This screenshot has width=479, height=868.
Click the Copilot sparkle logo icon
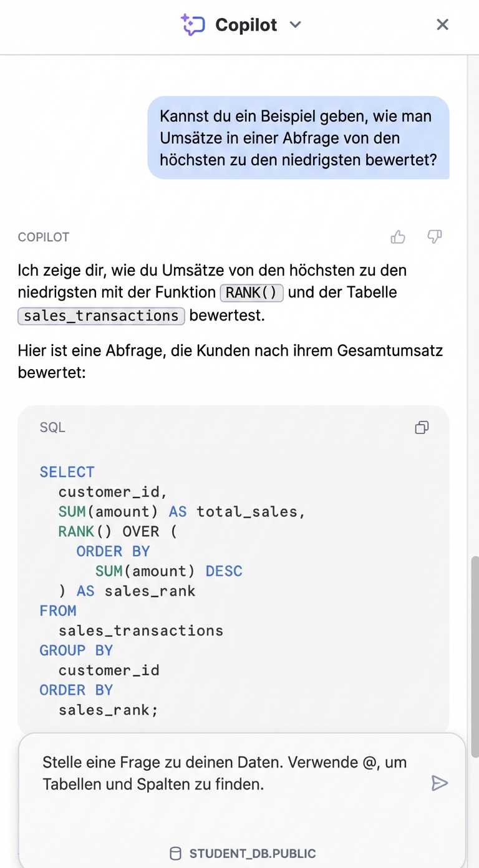[x=193, y=24]
